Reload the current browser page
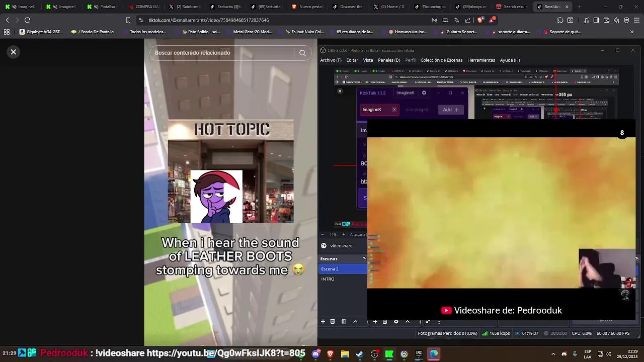Image resolution: width=644 pixels, height=362 pixels. [x=27, y=20]
